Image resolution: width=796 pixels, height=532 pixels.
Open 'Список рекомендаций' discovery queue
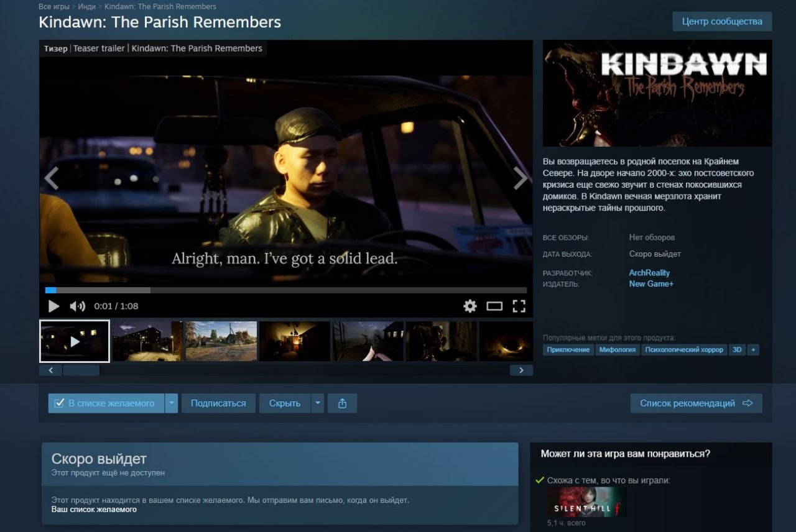coord(696,403)
